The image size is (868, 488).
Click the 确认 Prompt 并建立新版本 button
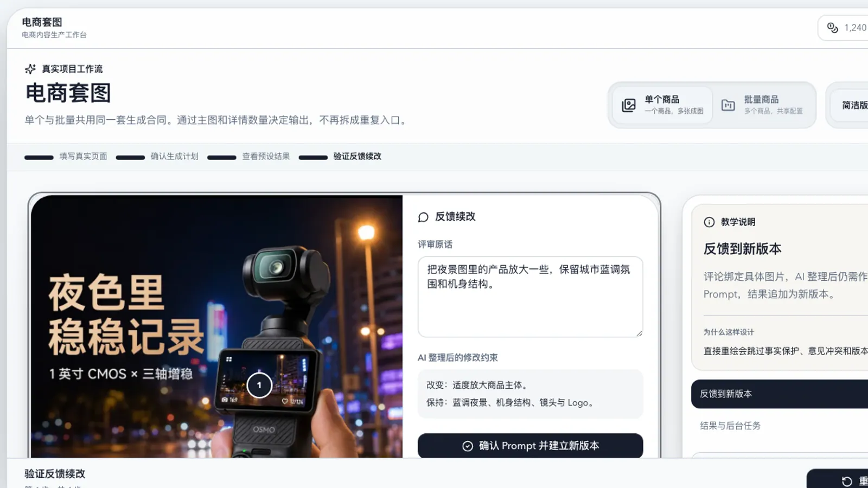coord(531,446)
